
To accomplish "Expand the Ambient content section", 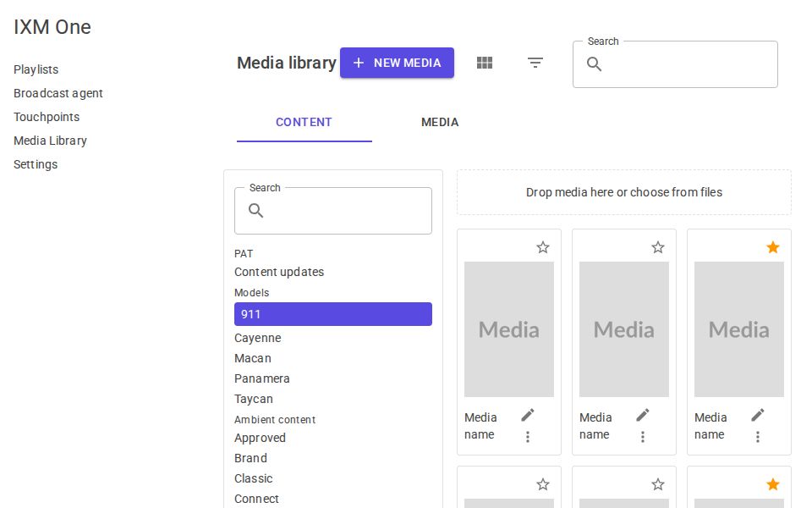I will click(x=274, y=419).
